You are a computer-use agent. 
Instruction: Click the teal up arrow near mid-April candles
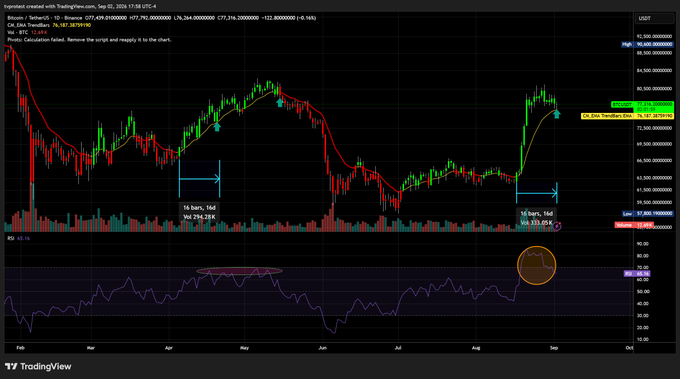coord(217,127)
